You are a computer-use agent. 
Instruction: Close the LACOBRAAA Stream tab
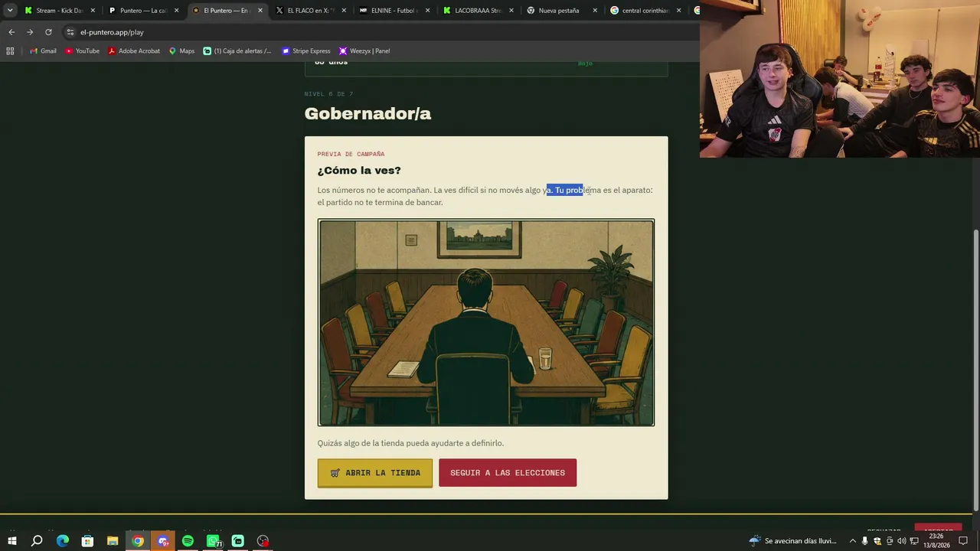pyautogui.click(x=511, y=11)
